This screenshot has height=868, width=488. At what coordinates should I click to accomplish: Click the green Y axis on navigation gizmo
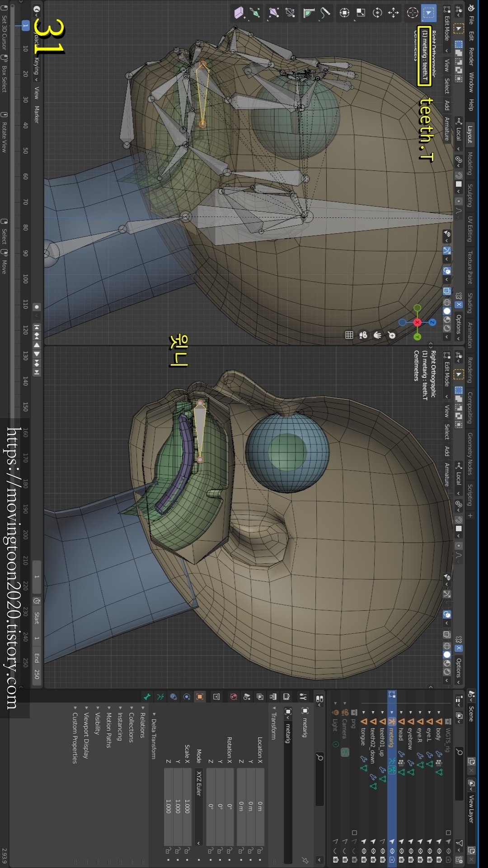point(418,337)
